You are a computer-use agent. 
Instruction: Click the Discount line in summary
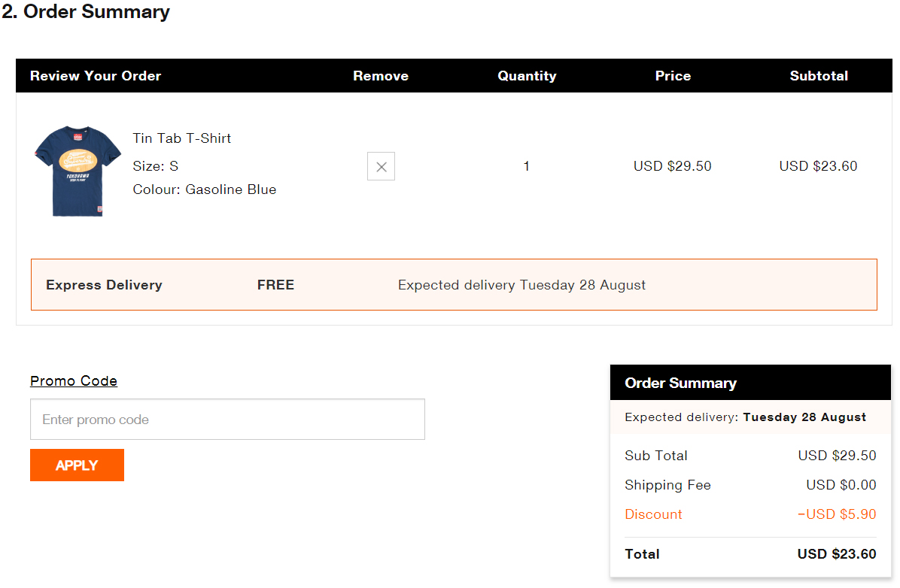pyautogui.click(x=653, y=514)
